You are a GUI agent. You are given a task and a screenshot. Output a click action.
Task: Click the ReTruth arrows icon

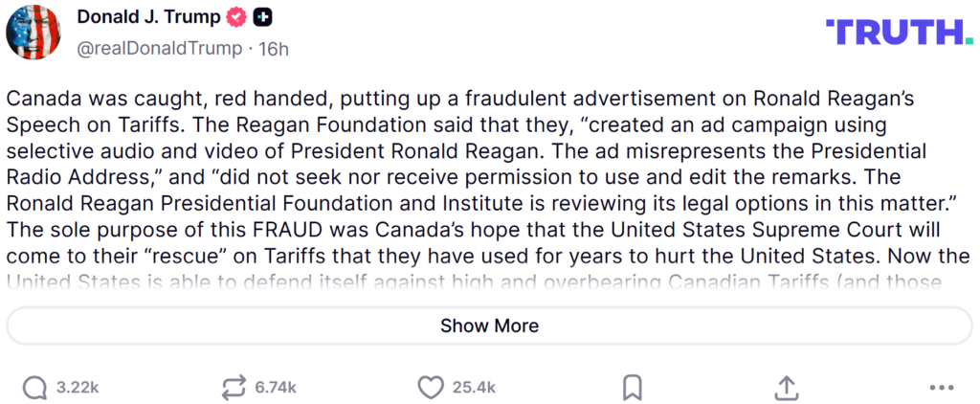233,387
